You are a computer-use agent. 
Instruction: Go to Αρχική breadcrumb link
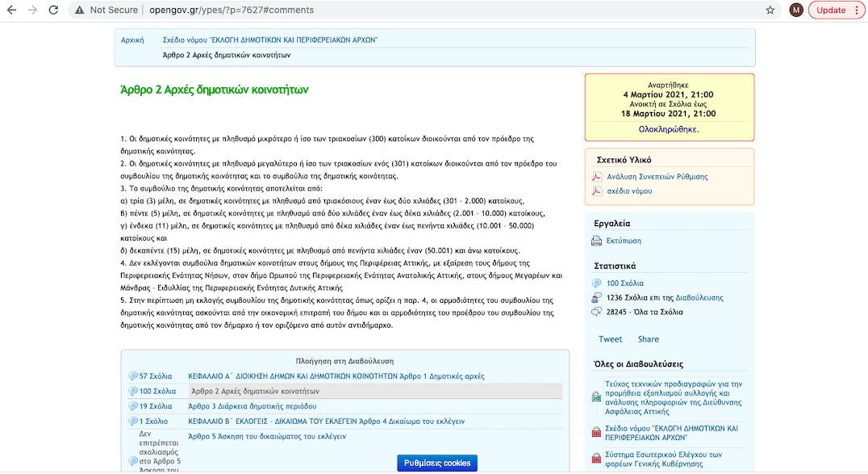(x=132, y=40)
